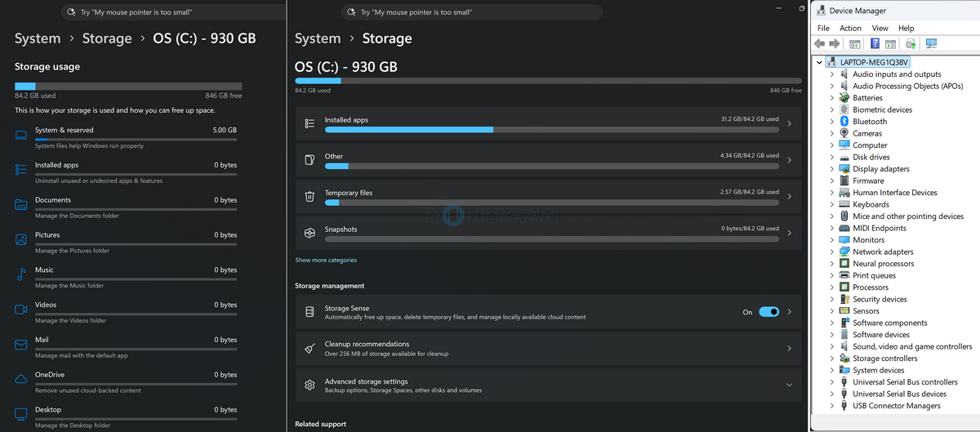Select the Neural processors tree row

tap(884, 264)
